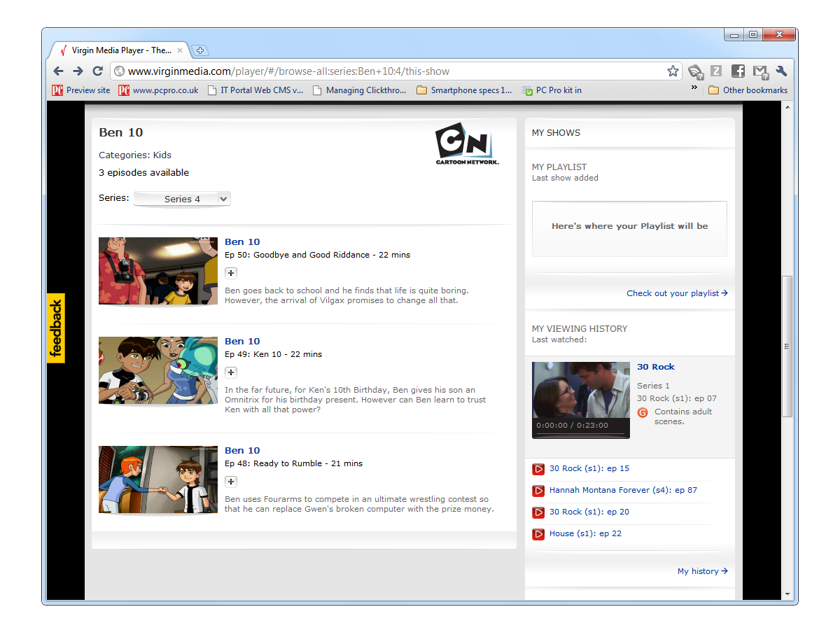Click the MY PLAYLIST heading
Screen dimensions: 840x630
(559, 167)
